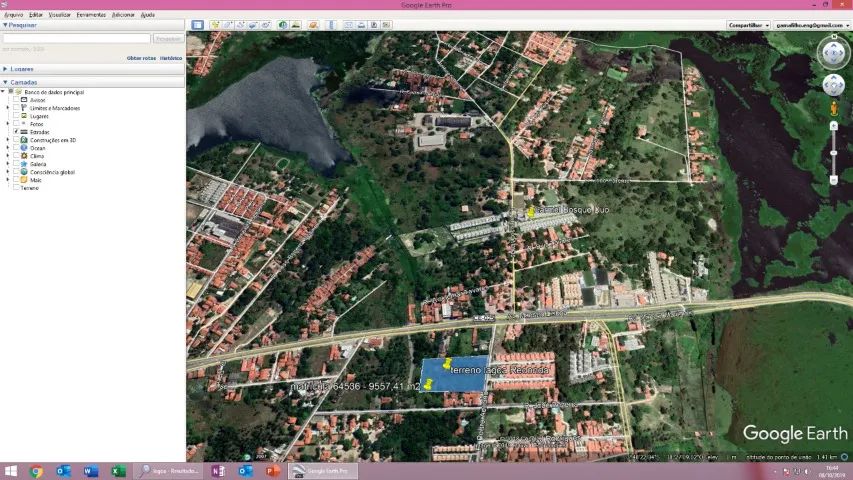This screenshot has width=853, height=480.
Task: Click the Save Image toolbar icon
Action: (x=374, y=25)
